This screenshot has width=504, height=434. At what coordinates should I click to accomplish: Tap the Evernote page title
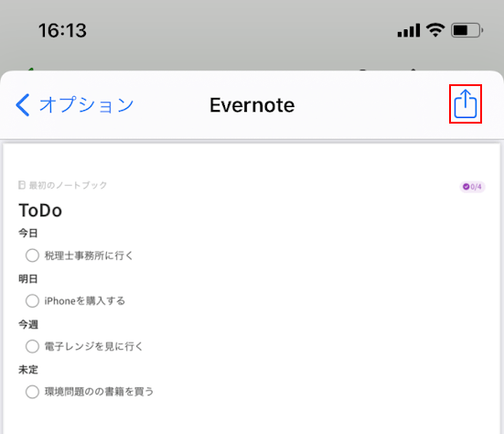[252, 105]
